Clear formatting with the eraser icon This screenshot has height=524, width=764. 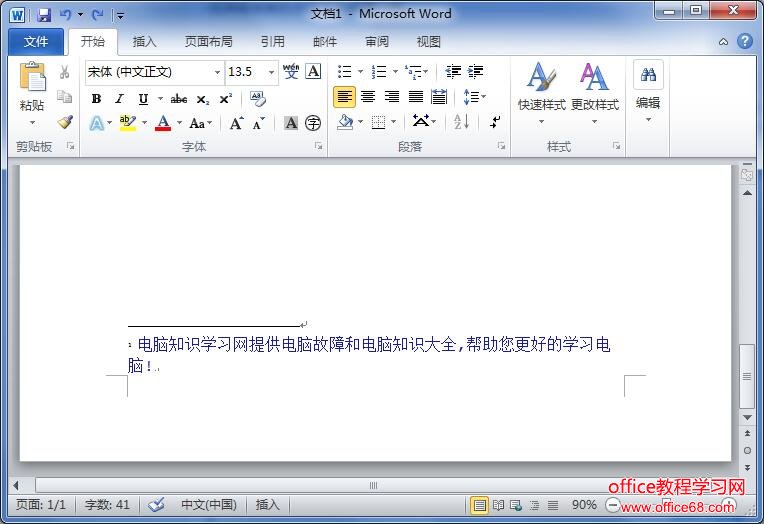[257, 99]
